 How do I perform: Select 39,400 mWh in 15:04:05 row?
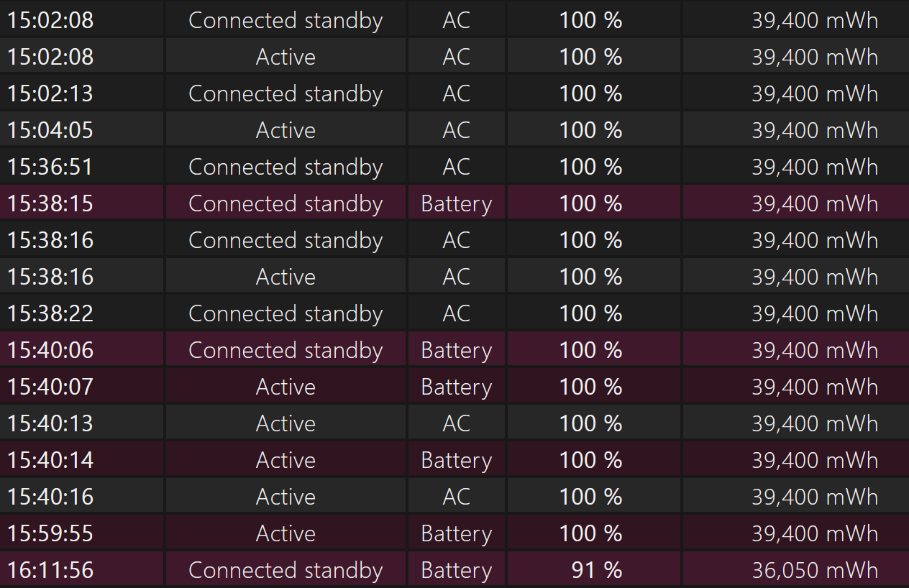tap(815, 130)
